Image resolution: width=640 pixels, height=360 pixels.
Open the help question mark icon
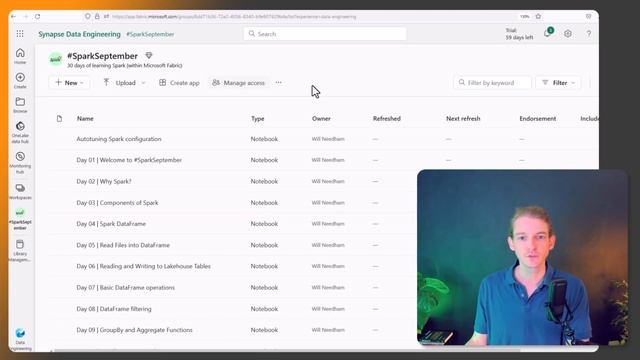[x=589, y=34]
